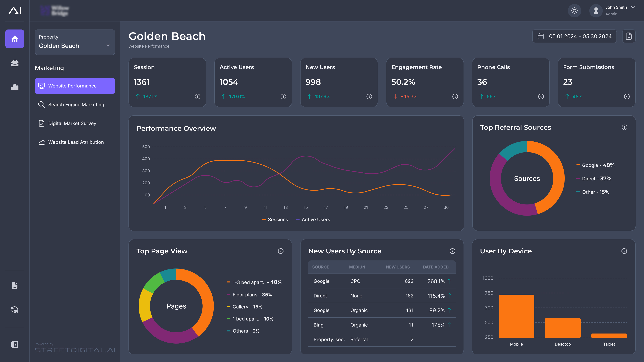Open info icon on User By Device

pos(624,251)
